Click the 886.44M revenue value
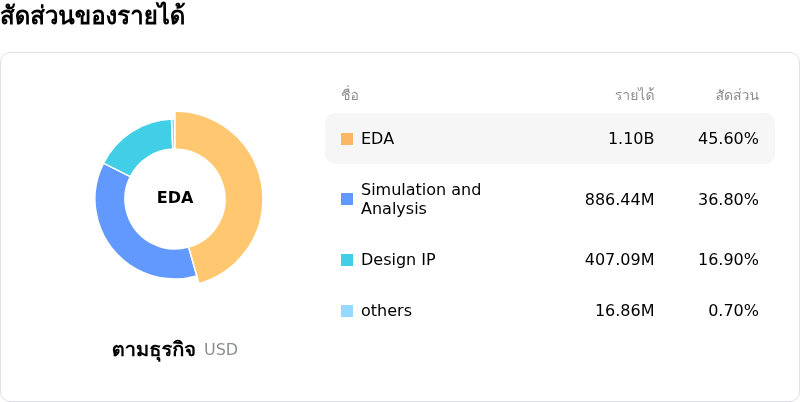 click(619, 199)
